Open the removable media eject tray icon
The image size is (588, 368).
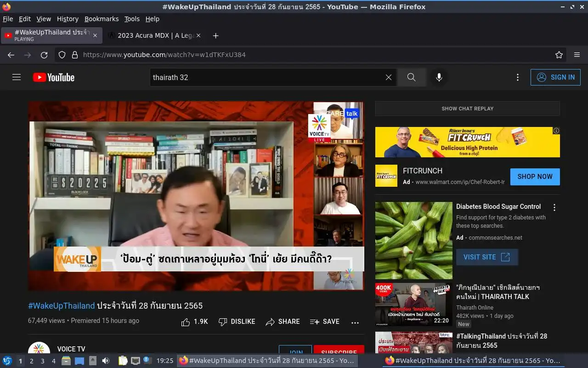tap(92, 361)
